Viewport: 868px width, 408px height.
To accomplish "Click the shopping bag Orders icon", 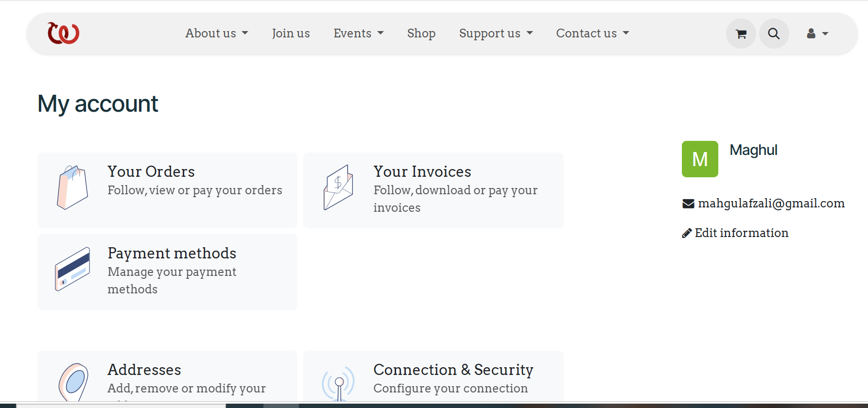I will 72,187.
